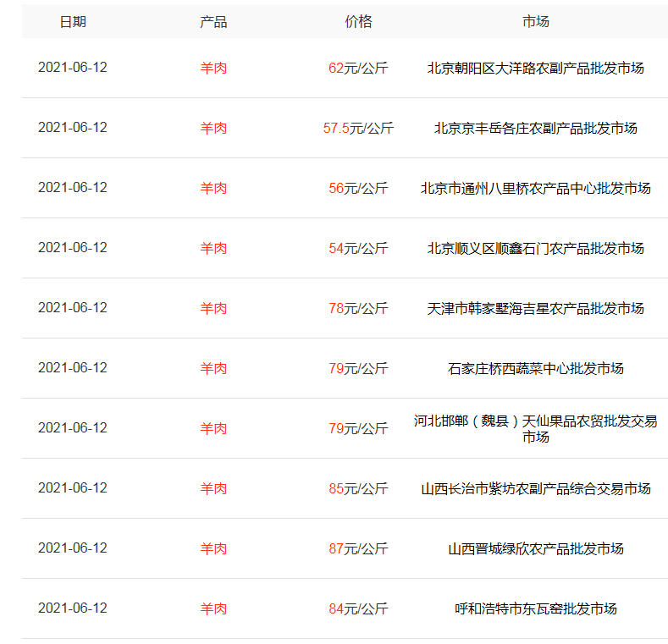
Task: Click date 2021-06-12 in 河北邯郸 row
Action: (x=73, y=427)
